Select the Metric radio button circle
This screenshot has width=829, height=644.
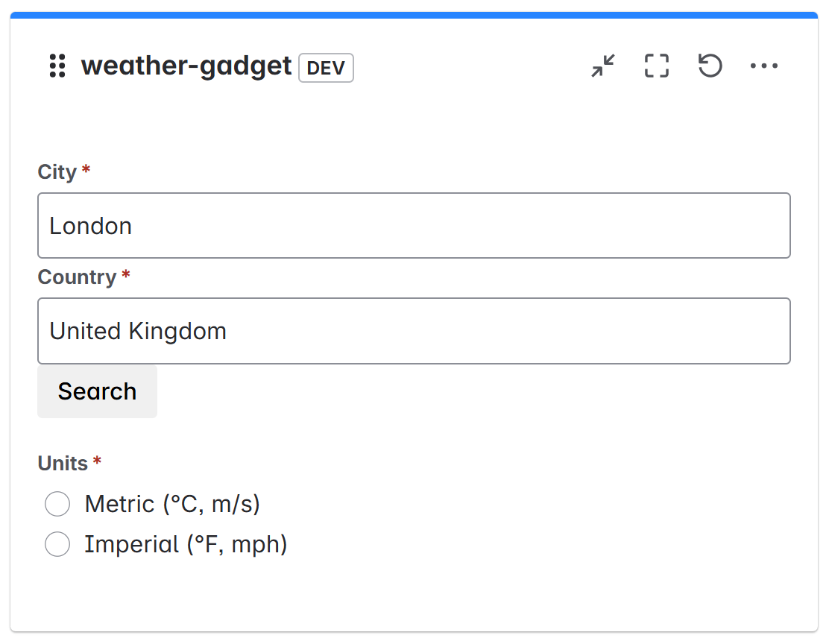[x=57, y=504]
